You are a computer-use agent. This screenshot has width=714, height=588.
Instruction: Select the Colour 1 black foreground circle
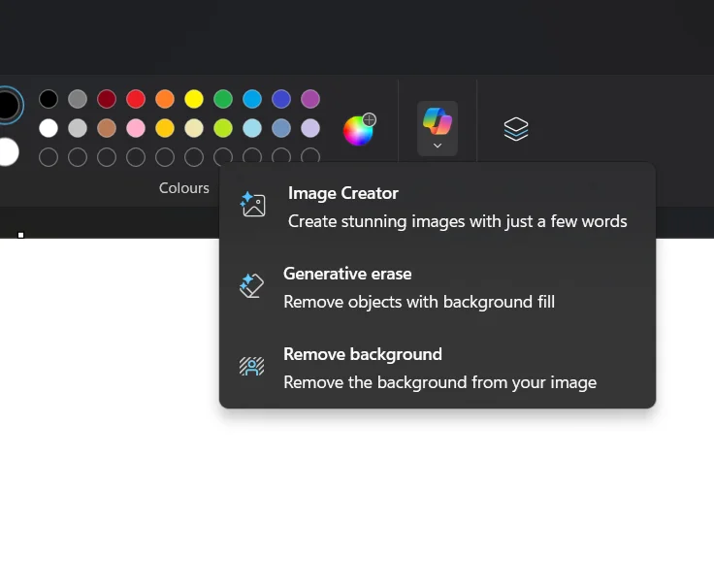tap(9, 105)
